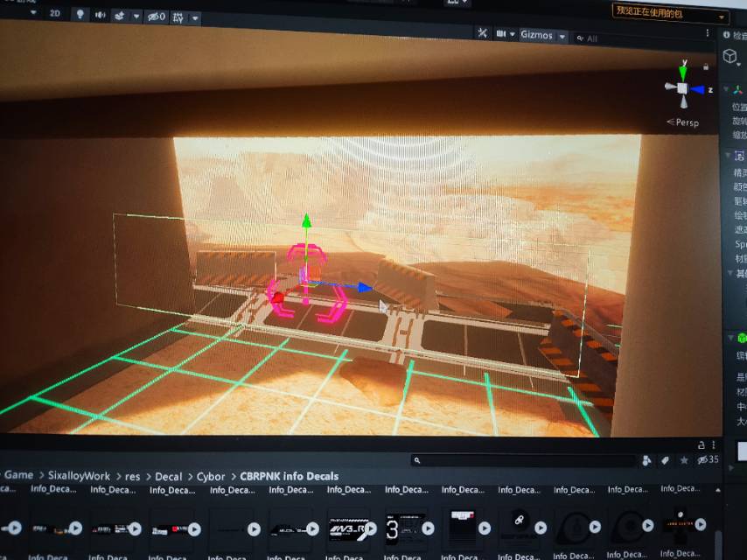Screen dimensions: 747x560
Task: Click the Project search by type icon
Action: click(x=646, y=460)
